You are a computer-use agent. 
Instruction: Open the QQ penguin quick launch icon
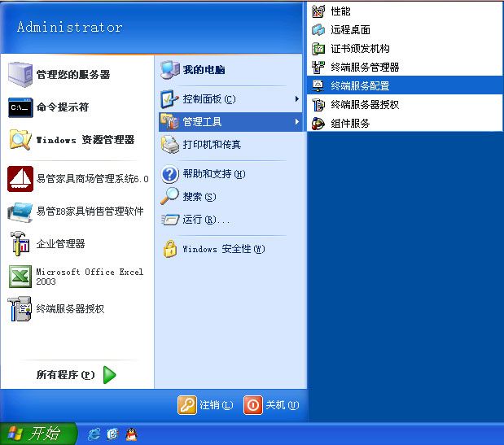click(x=131, y=434)
